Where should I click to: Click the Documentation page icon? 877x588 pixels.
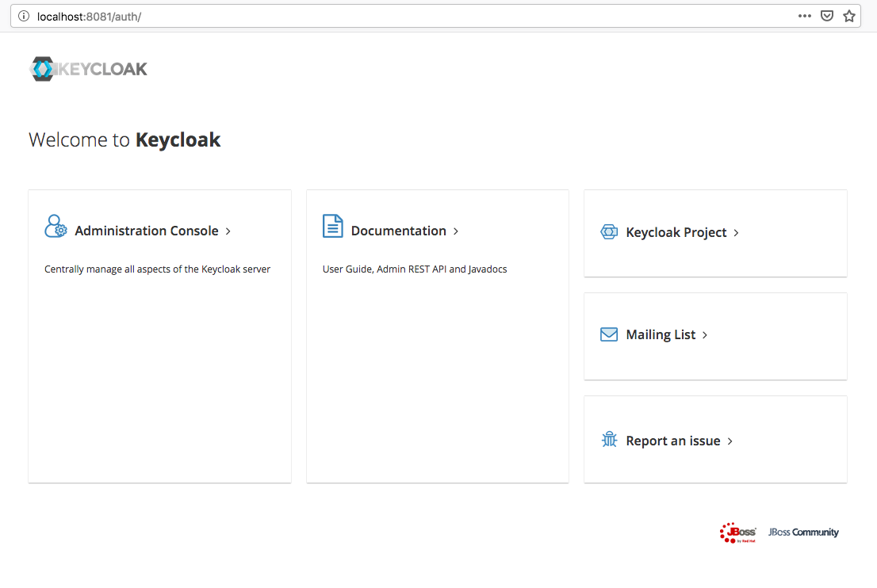(333, 226)
